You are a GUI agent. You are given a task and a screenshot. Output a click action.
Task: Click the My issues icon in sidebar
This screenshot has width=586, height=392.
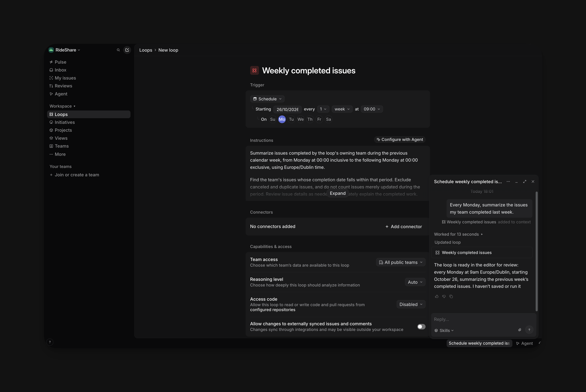[x=51, y=78]
